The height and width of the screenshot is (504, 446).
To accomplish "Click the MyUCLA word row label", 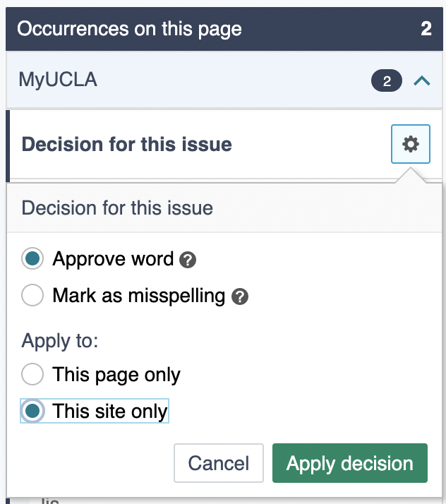I will point(58,80).
